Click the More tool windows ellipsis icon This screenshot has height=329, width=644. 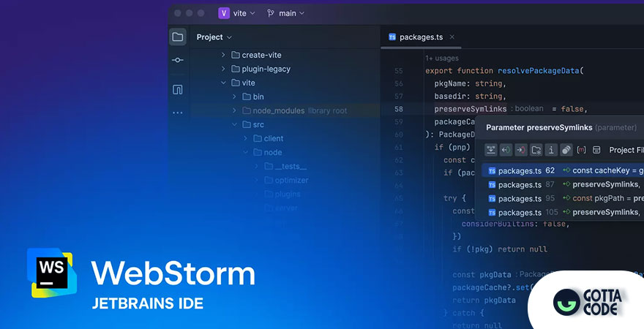point(177,113)
